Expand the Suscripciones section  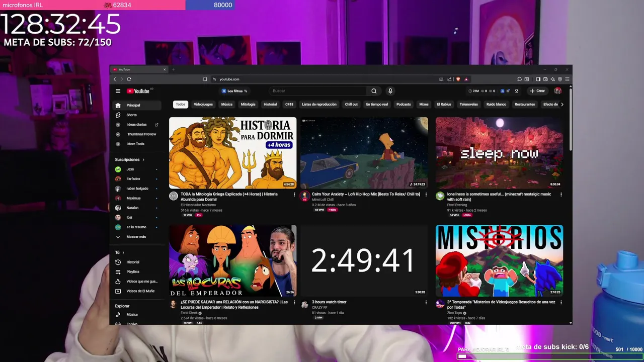[x=130, y=159]
